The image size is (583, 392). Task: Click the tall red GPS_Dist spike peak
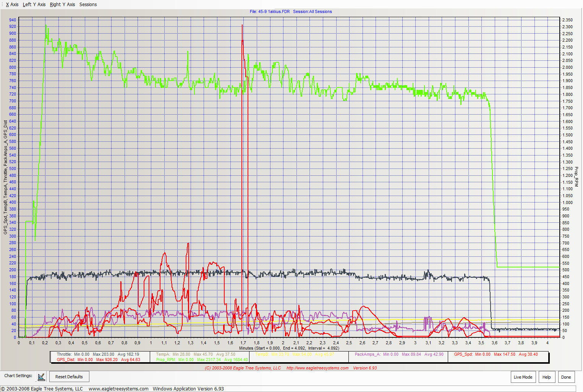tap(242, 26)
